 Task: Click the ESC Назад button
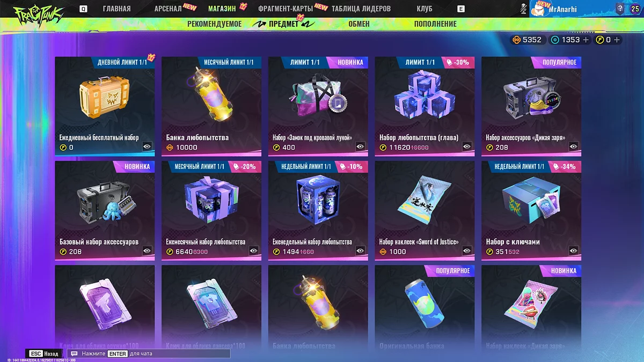tap(44, 354)
